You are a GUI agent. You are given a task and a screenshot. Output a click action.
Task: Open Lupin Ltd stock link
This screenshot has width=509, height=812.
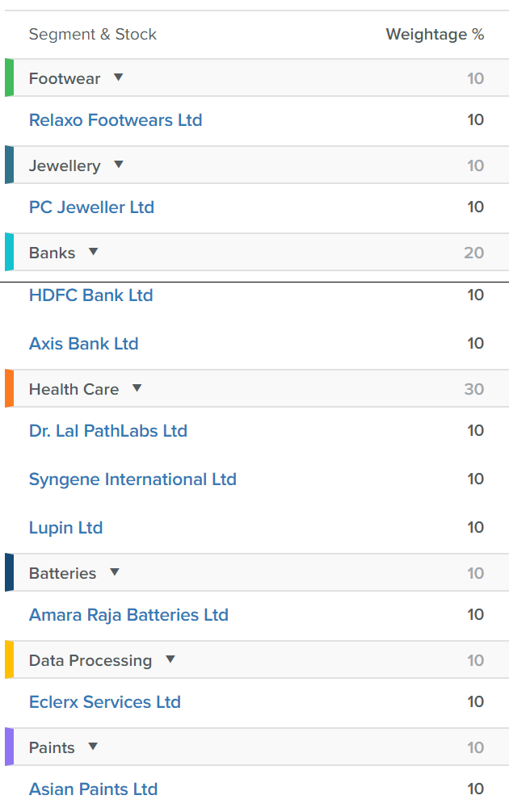point(65,528)
